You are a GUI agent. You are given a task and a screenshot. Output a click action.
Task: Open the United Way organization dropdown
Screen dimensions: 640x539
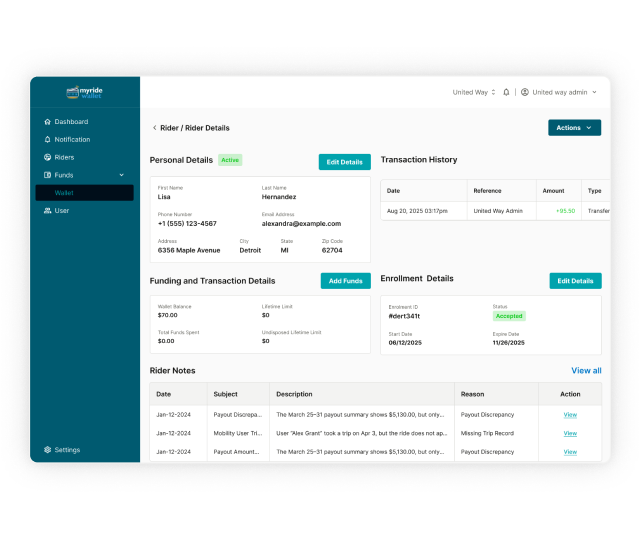[473, 92]
